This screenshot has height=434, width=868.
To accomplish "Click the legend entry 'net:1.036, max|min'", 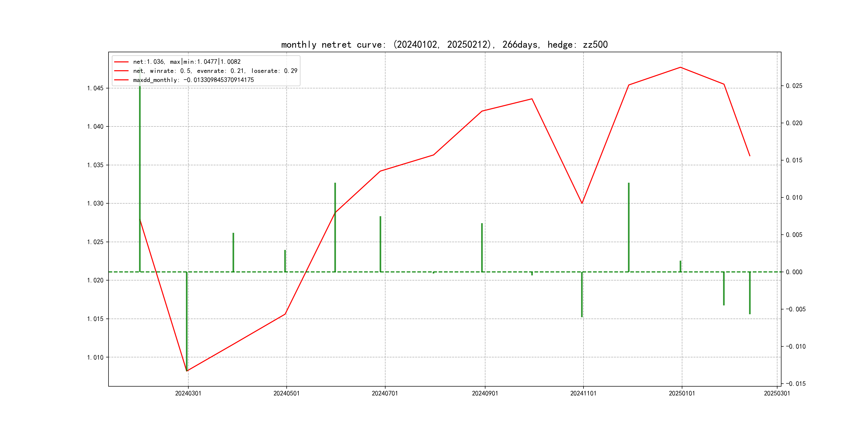I will point(187,62).
